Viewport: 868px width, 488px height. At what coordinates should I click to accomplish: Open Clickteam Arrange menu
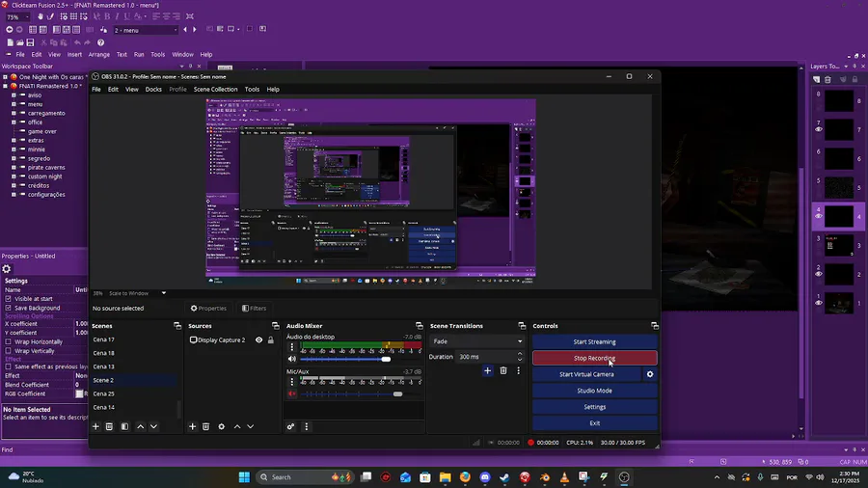pyautogui.click(x=99, y=55)
